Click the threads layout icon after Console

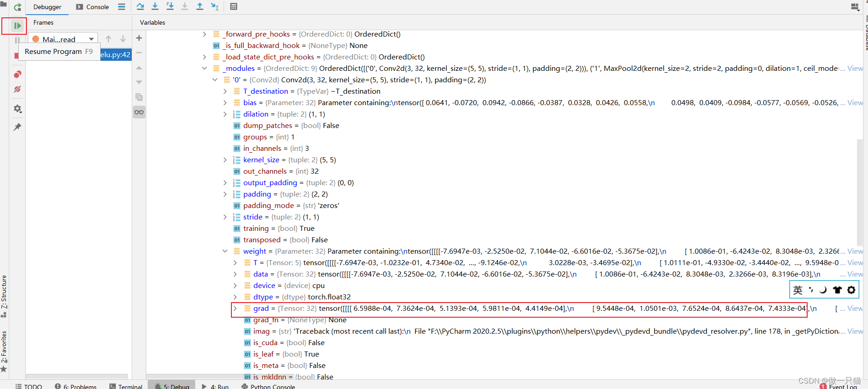coord(122,7)
